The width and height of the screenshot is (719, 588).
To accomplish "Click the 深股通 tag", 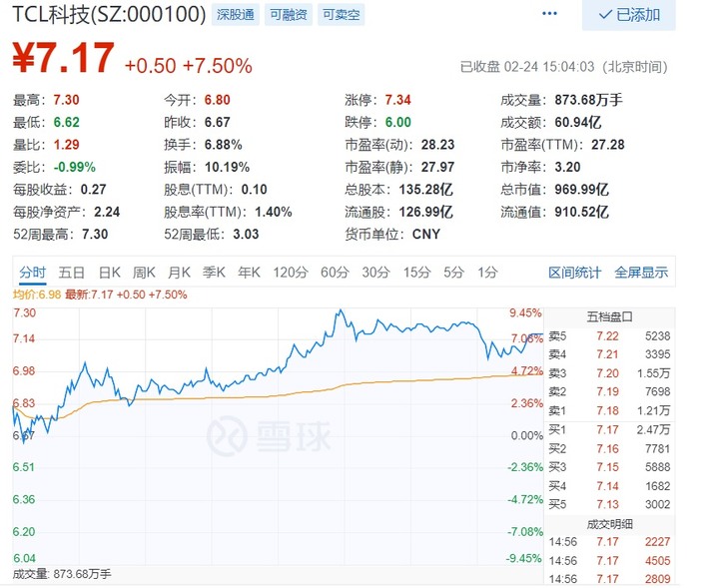I will tap(236, 15).
